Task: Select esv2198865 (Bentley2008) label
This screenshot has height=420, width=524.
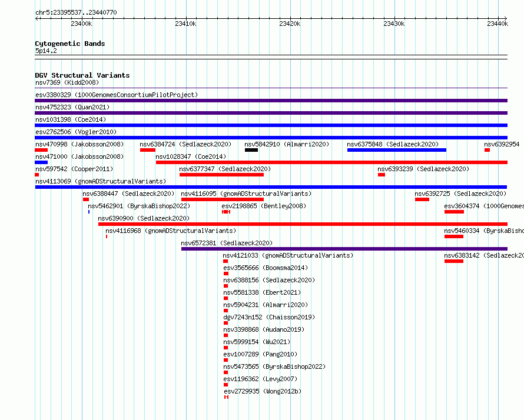Action: click(264, 206)
